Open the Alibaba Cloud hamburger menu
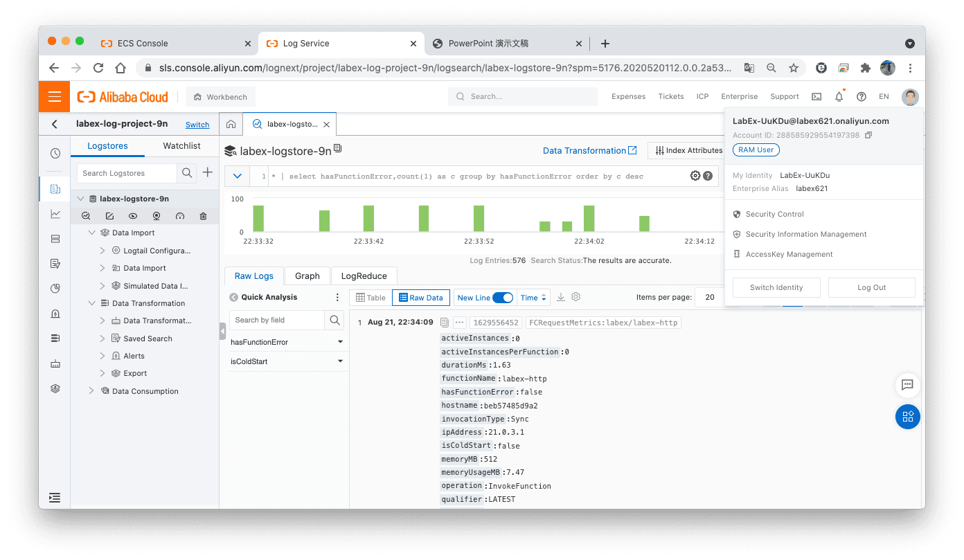The width and height of the screenshot is (964, 560). [x=55, y=97]
